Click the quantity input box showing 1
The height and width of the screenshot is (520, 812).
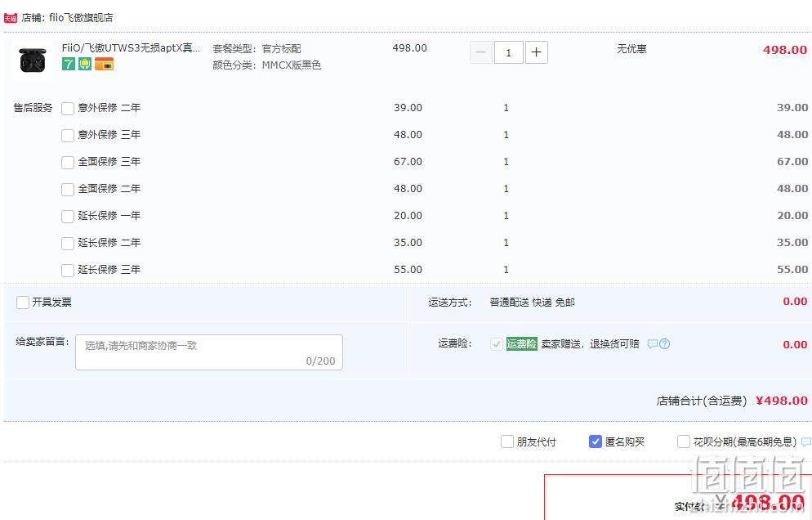coord(509,52)
